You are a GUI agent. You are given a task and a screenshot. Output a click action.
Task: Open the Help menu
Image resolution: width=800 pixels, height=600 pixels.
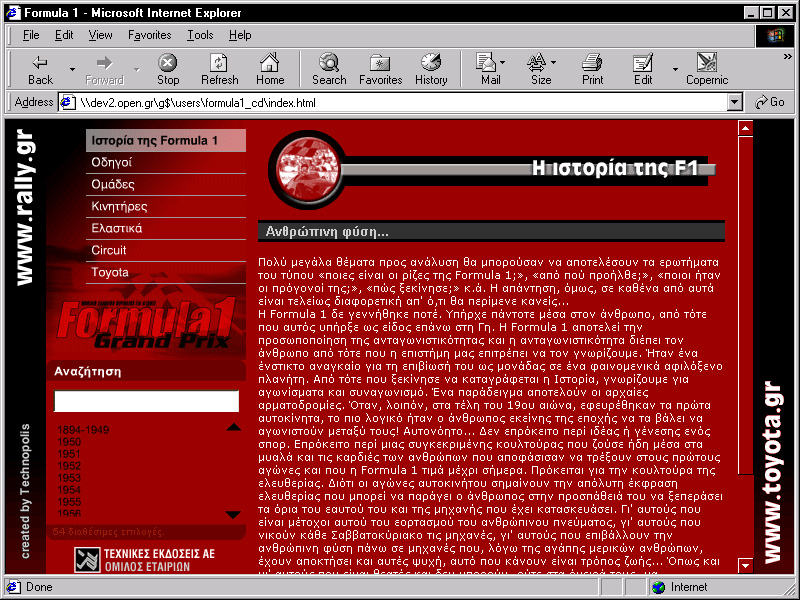240,35
